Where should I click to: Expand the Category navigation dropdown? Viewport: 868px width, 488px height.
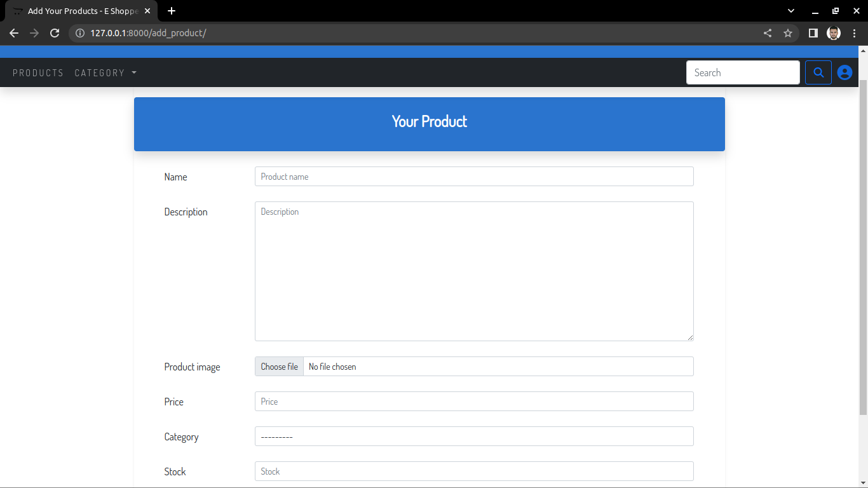tap(105, 72)
